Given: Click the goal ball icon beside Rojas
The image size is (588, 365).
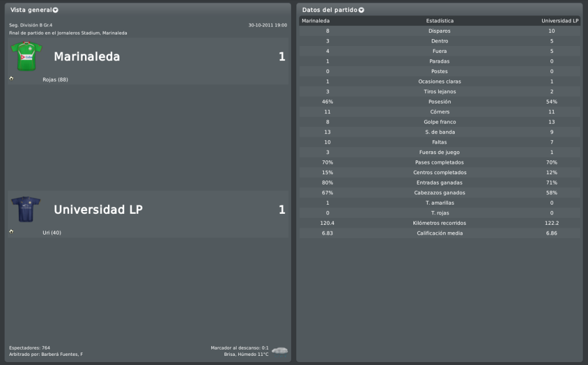Looking at the screenshot, I should point(11,78).
